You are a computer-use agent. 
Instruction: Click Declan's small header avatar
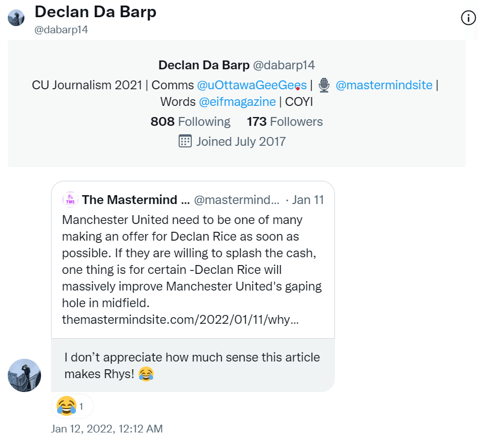(x=16, y=18)
